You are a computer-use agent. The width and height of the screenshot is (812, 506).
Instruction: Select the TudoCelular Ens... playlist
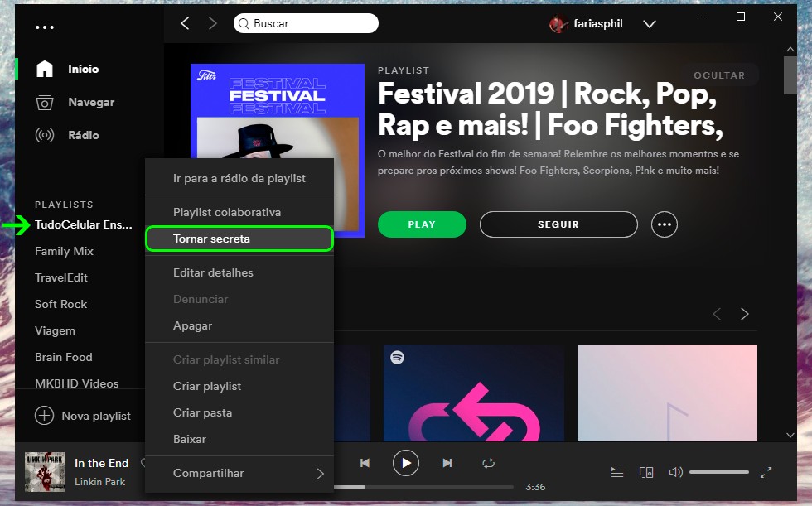84,224
